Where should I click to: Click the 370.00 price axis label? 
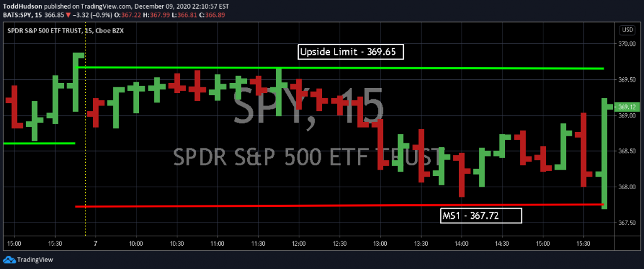point(627,44)
